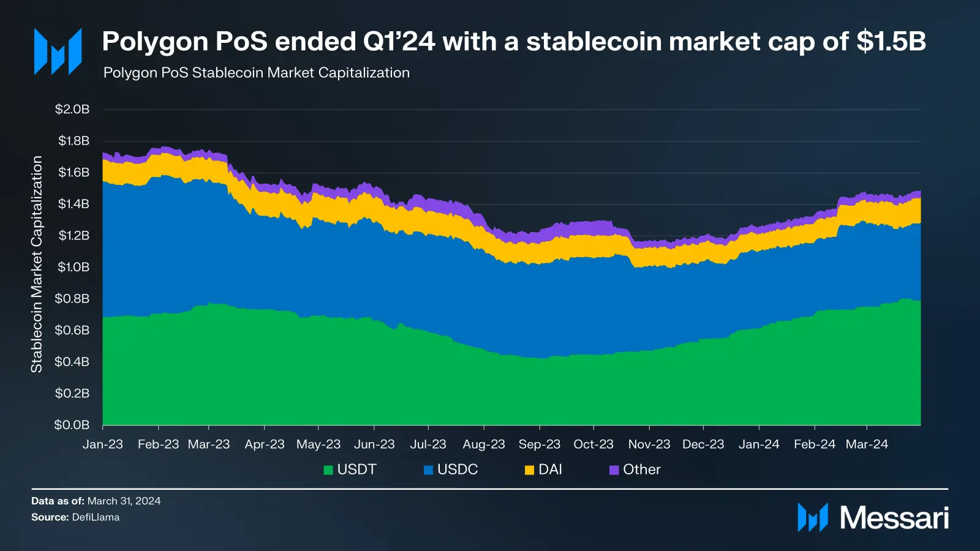Image resolution: width=980 pixels, height=551 pixels.
Task: Click the Messari logo icon at top-left
Action: (58, 52)
